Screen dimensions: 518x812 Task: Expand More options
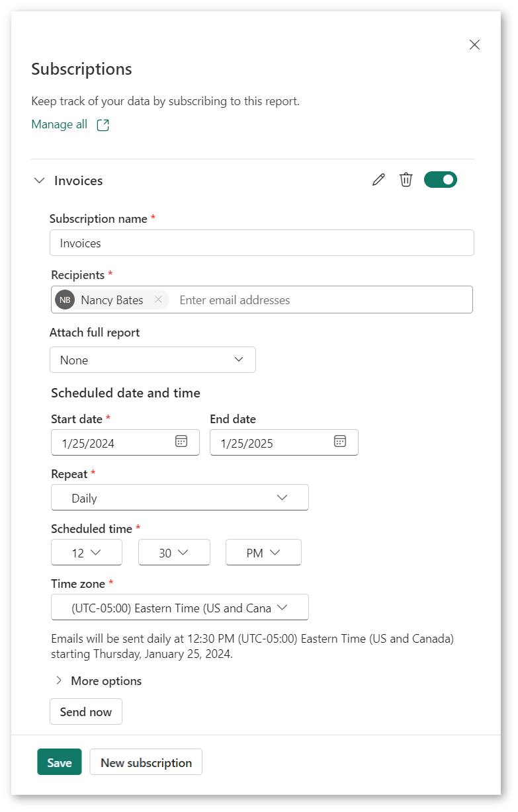pyautogui.click(x=99, y=680)
